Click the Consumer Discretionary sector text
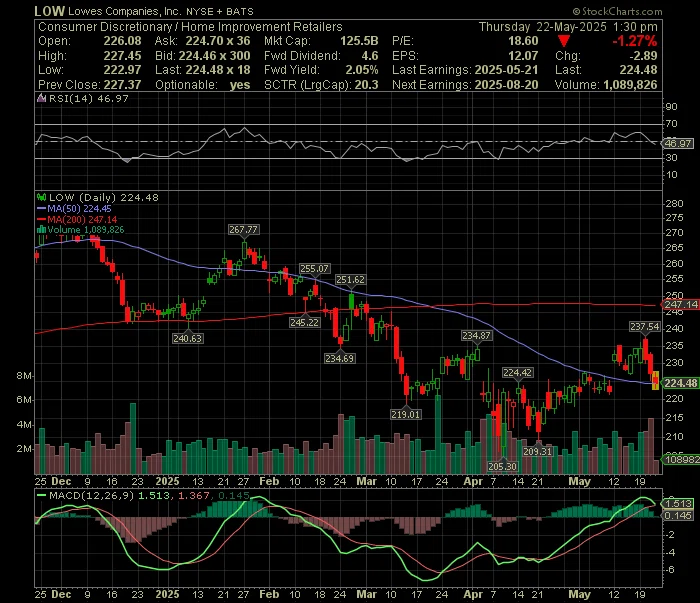Viewport: 700px width, 603px height. pos(105,27)
